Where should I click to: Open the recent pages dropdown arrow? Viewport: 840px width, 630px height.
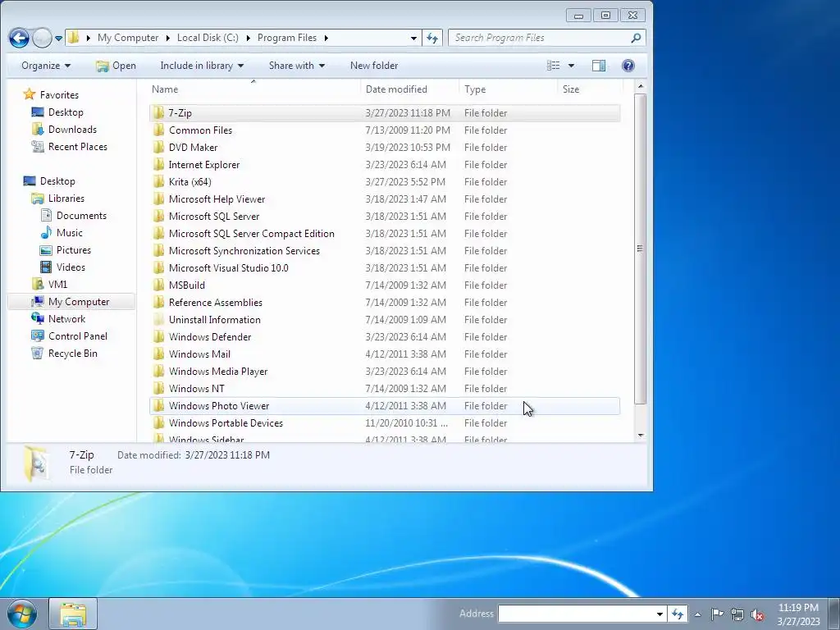58,38
